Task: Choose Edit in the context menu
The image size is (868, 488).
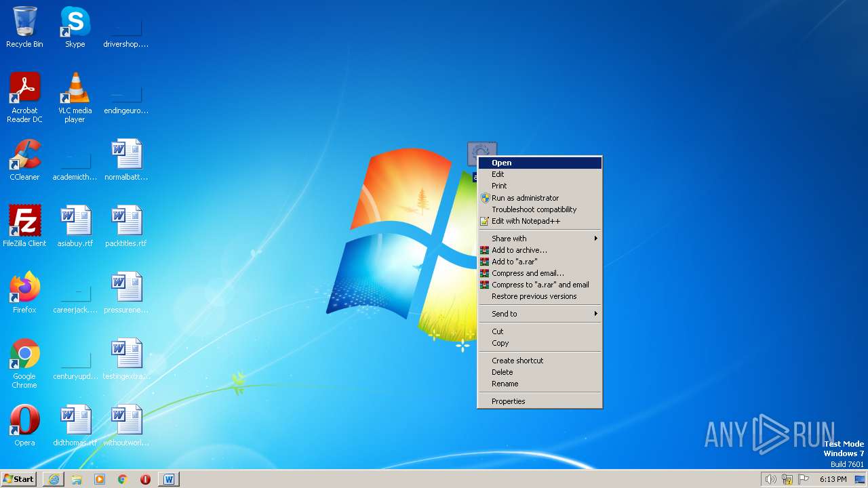Action: pos(540,174)
